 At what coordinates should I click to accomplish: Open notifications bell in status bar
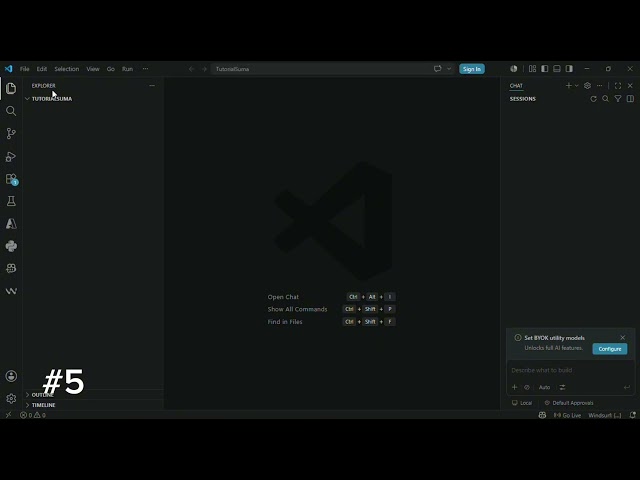(632, 415)
